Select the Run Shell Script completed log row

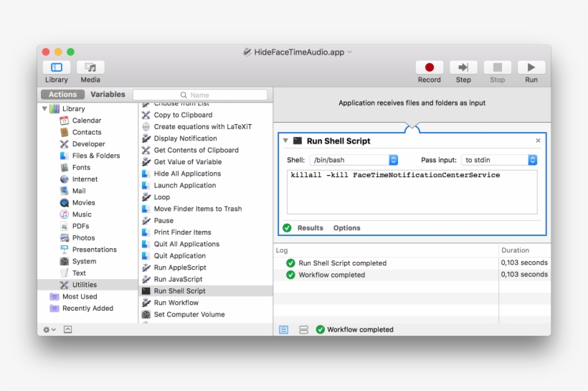[412, 263]
